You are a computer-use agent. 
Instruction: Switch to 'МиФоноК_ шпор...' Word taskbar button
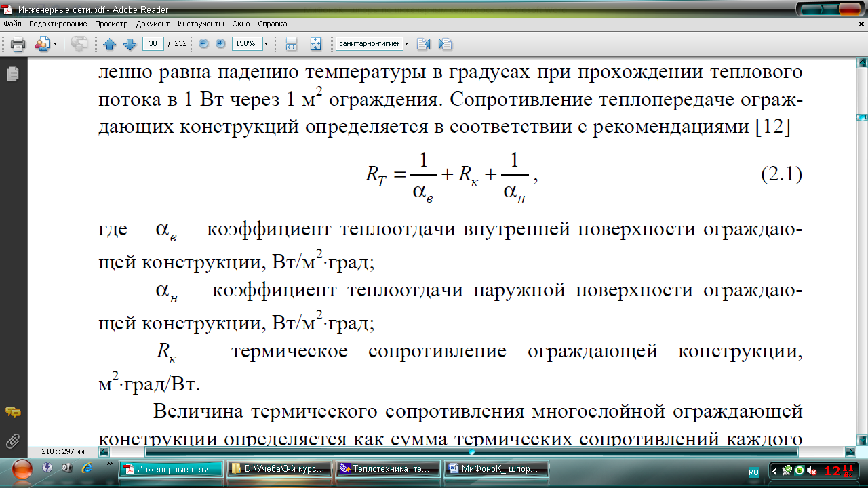click(497, 469)
